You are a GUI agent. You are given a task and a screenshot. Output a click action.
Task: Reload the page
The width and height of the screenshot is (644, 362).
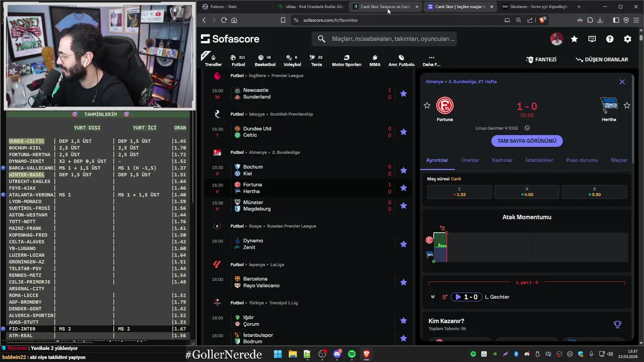point(224,20)
